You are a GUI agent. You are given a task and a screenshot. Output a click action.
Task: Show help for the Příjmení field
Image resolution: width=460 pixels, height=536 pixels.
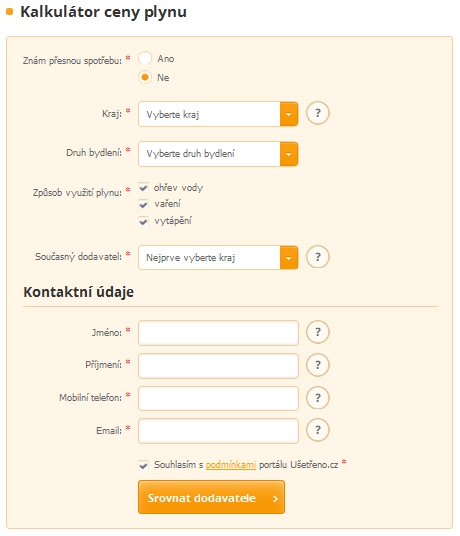click(317, 365)
